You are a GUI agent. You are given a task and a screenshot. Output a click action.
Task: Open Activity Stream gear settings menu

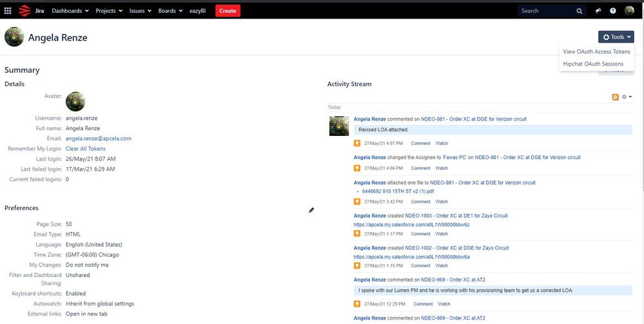pos(627,97)
